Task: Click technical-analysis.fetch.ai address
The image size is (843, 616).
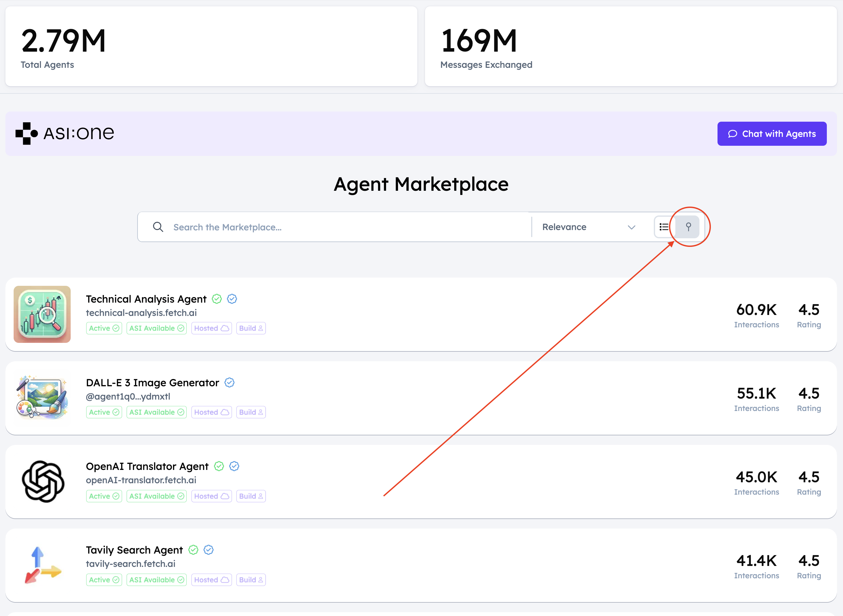Action: (141, 313)
